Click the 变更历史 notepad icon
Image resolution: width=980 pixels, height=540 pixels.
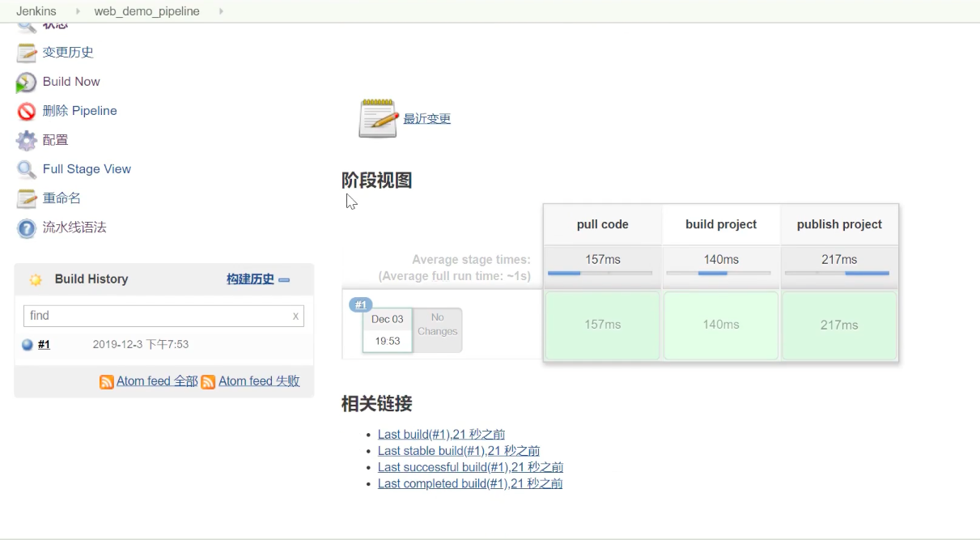point(27,53)
